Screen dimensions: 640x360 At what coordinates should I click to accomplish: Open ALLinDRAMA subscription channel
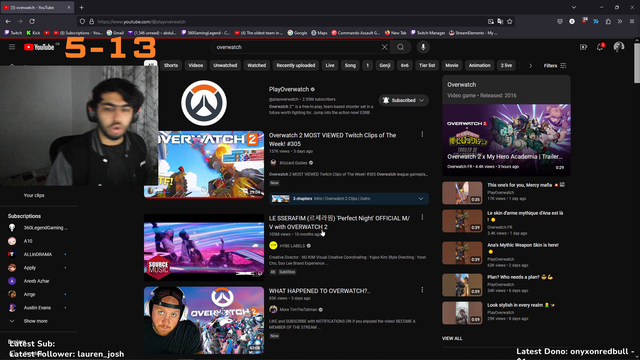(x=39, y=254)
